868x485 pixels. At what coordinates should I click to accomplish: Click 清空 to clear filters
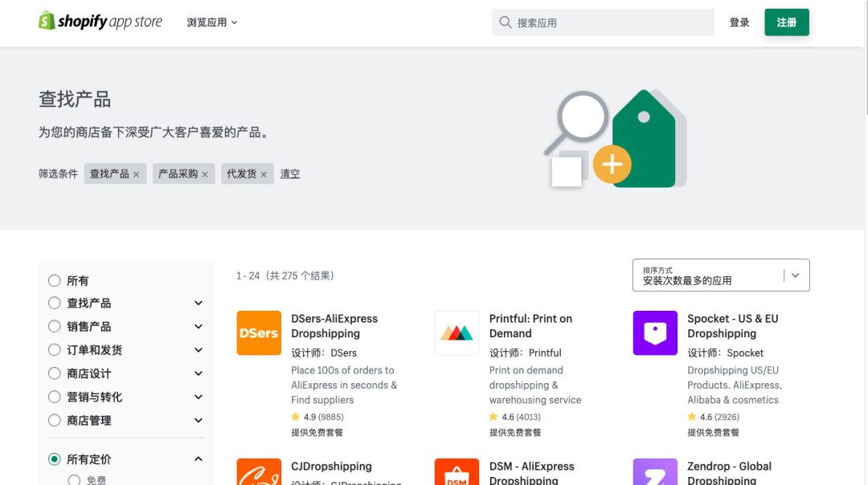click(x=289, y=173)
